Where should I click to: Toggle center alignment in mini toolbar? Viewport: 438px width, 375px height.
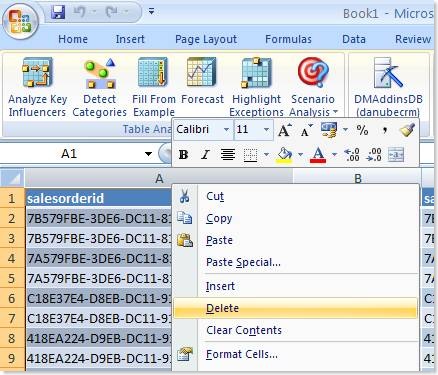pyautogui.click(x=228, y=155)
